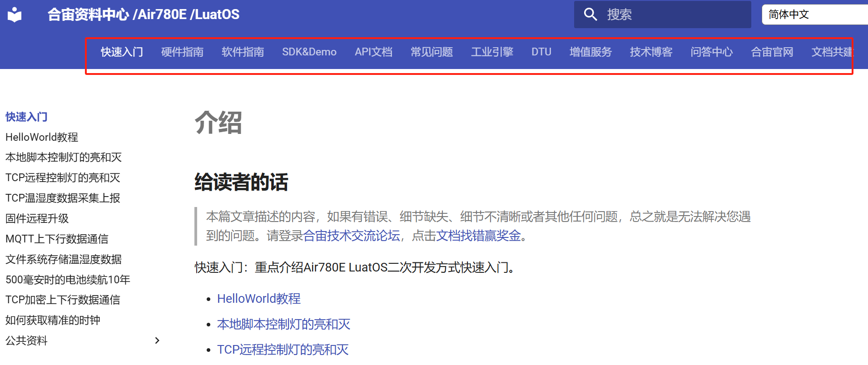Follow the 文档找错赢奖金 link
Image resolution: width=868 pixels, height=365 pixels.
[478, 236]
